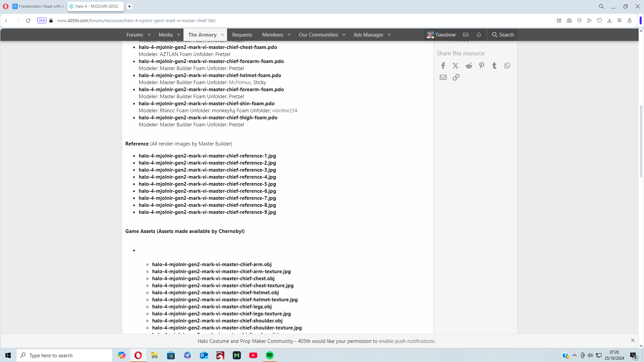Open browser downloads panel
Viewport: 644px width, 362px height.
point(609,20)
